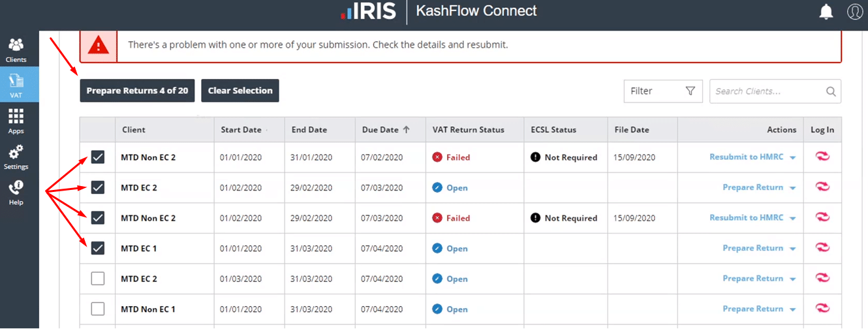Uncheck the MTD EC 1 checkbox
Screen dimensions: 868x329
pyautogui.click(x=98, y=249)
